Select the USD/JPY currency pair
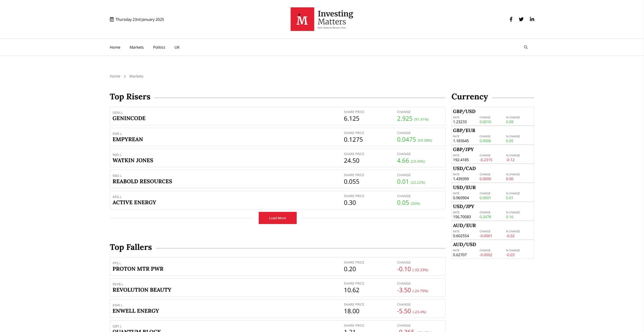Screen dimensions: 644x332 pyautogui.click(x=493, y=211)
